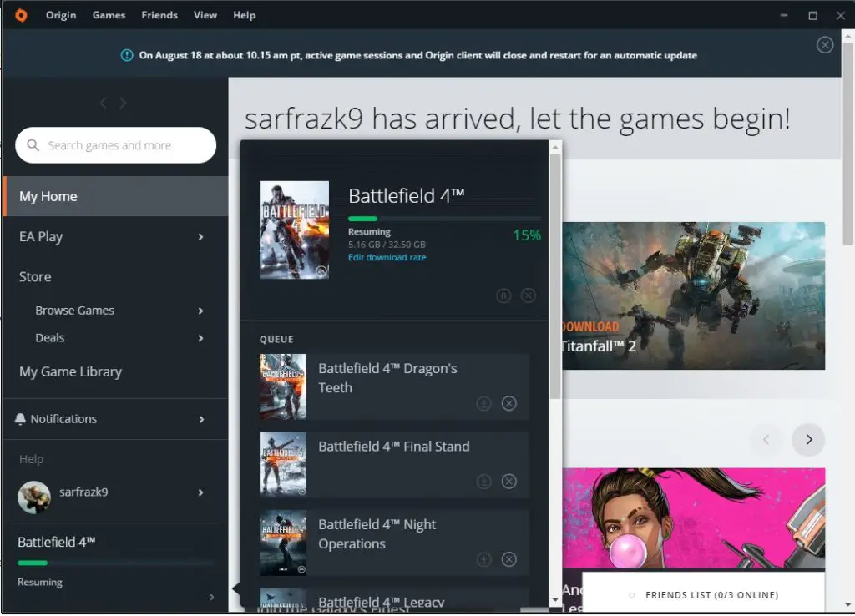Open the Help link in the sidebar
This screenshot has width=855, height=616.
(x=31, y=459)
